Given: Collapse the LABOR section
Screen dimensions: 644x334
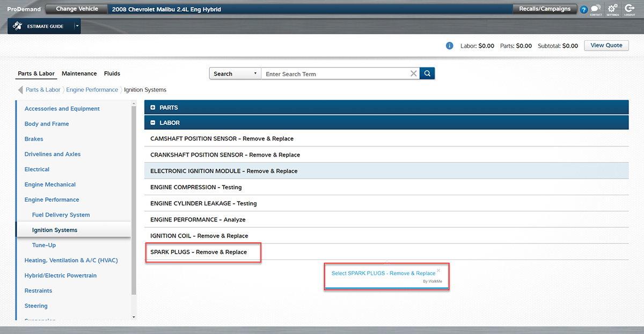Looking at the screenshot, I should tap(153, 123).
